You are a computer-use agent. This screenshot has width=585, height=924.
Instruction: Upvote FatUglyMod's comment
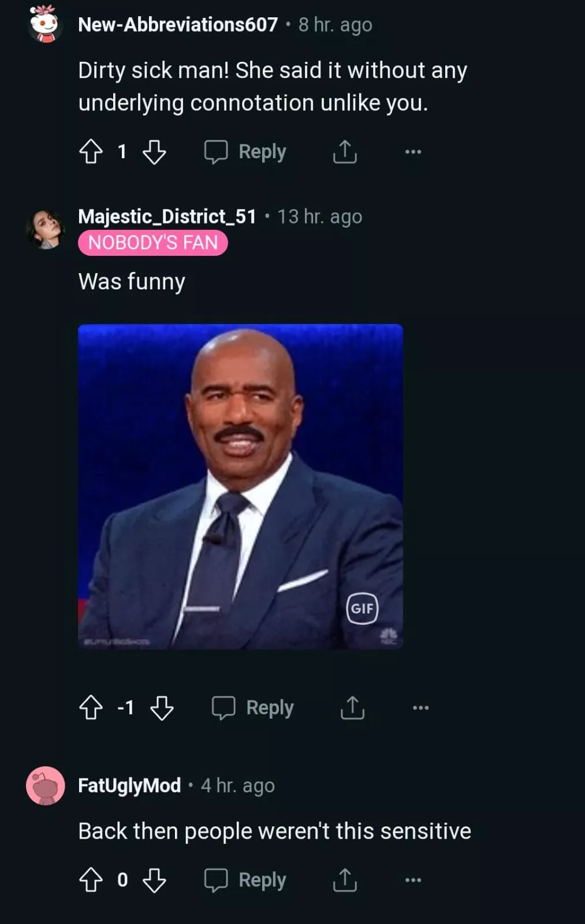(x=91, y=880)
